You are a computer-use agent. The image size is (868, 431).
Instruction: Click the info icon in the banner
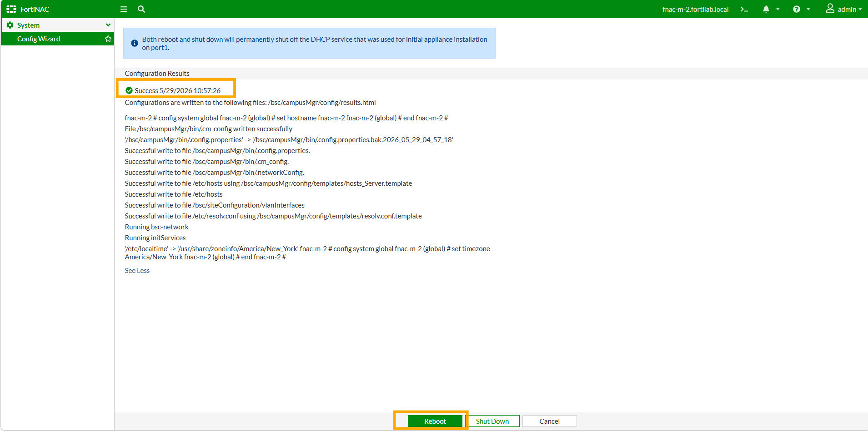(135, 43)
